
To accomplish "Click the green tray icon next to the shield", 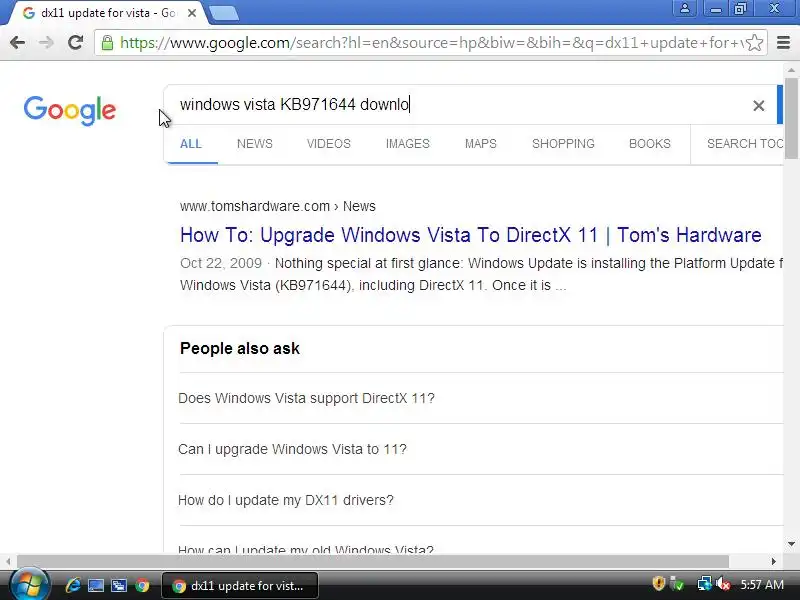I will point(677,584).
